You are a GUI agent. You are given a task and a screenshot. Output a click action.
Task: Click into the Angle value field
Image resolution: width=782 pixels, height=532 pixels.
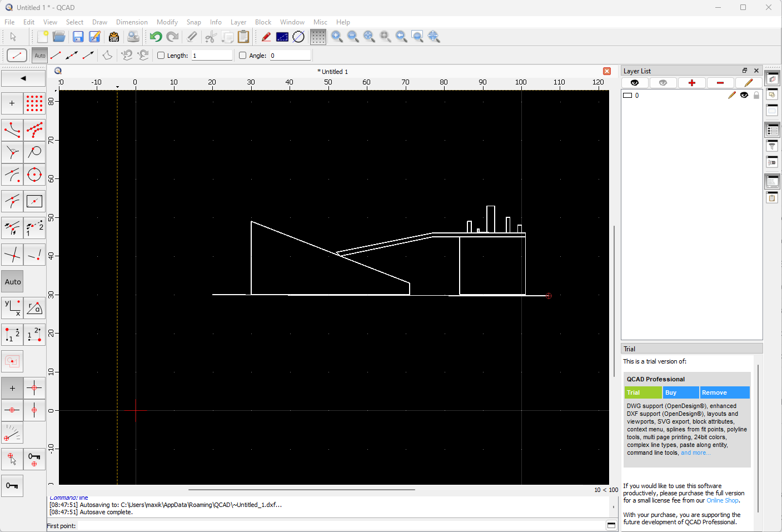pos(290,55)
